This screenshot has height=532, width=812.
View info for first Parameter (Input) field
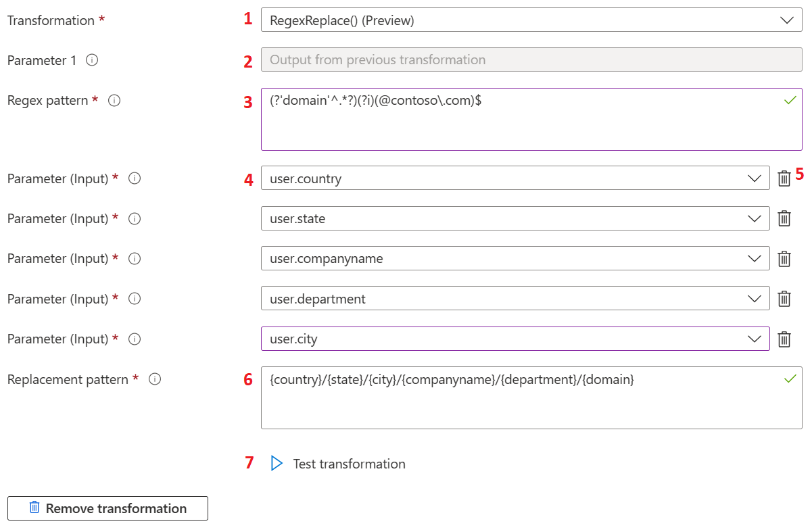point(134,178)
